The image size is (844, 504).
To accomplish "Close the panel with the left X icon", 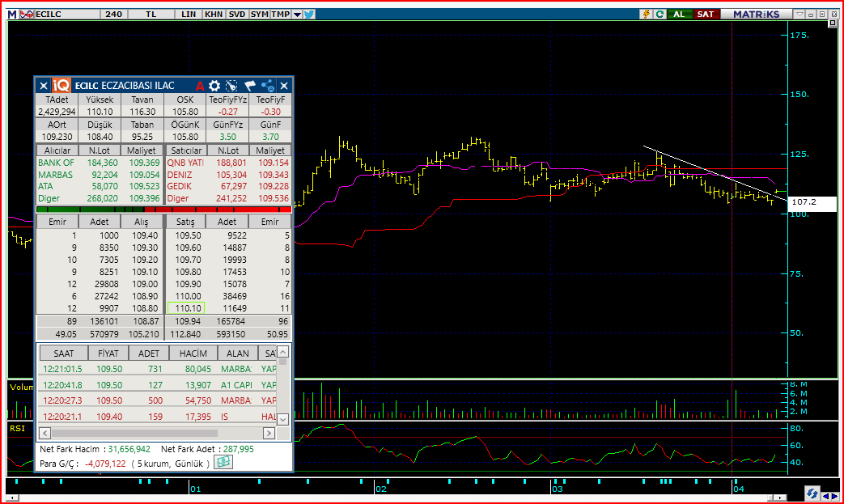I will click(x=44, y=86).
